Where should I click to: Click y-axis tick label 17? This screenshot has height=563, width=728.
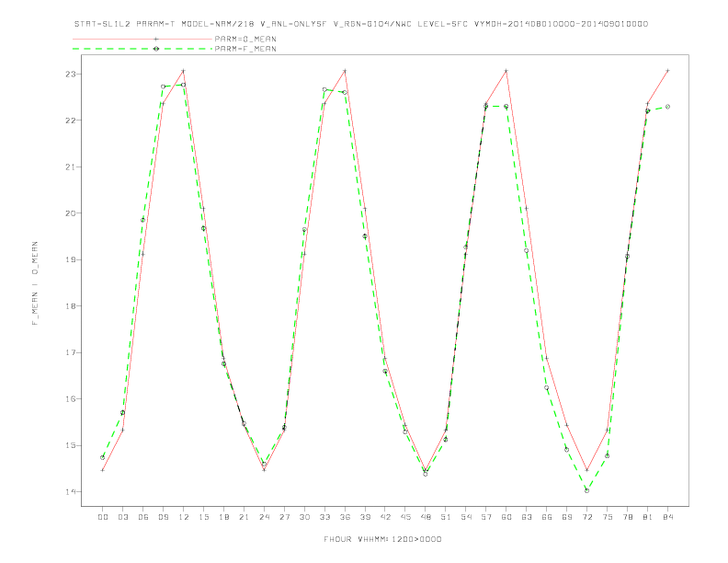[x=70, y=352]
